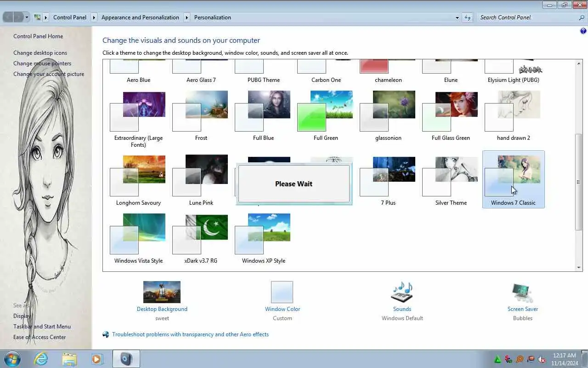588x368 pixels.
Task: Open Taskbar and Start Menu link
Action: click(x=42, y=327)
